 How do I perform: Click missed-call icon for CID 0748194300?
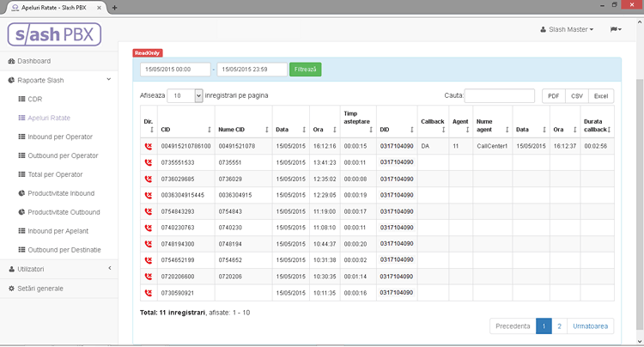click(149, 244)
